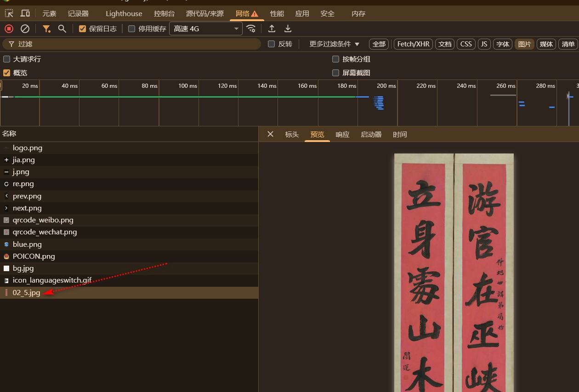The image size is (579, 392).
Task: Filter requests by CSS type
Action: click(x=466, y=44)
